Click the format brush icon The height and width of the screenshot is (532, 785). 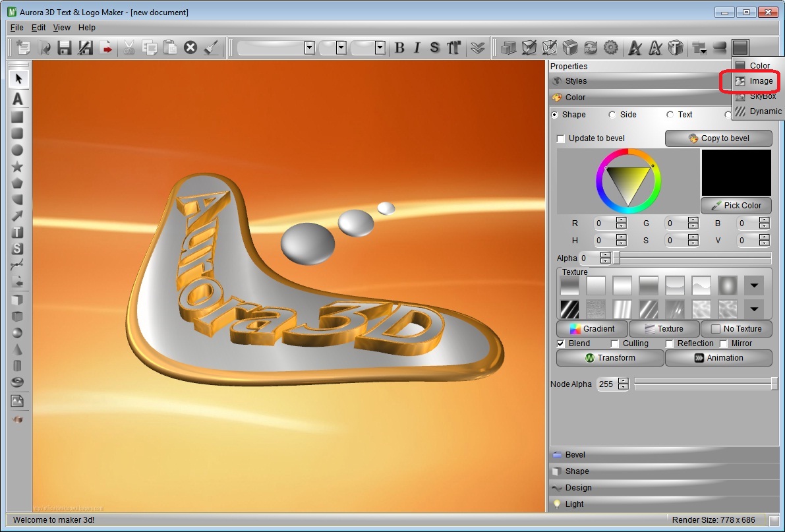pyautogui.click(x=212, y=47)
